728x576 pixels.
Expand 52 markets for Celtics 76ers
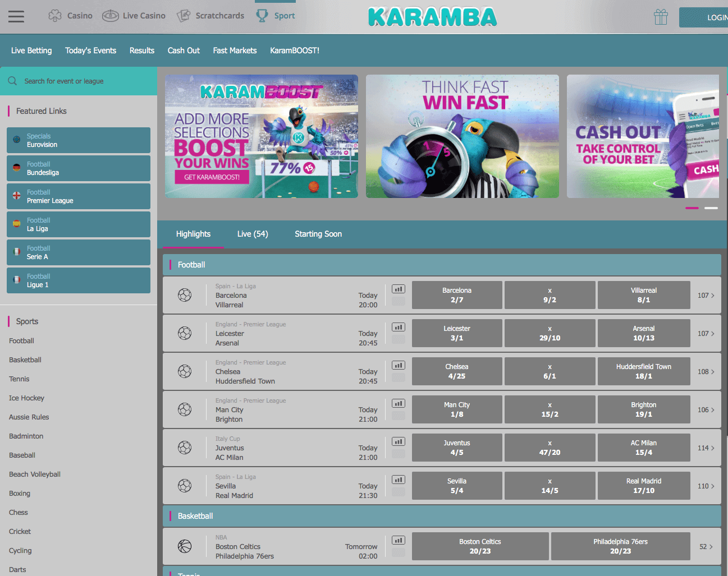(706, 547)
